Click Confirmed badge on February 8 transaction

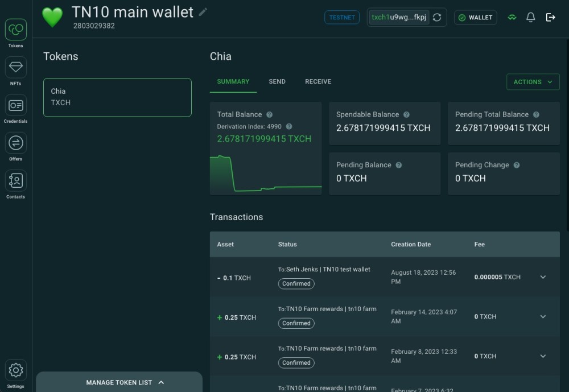296,363
